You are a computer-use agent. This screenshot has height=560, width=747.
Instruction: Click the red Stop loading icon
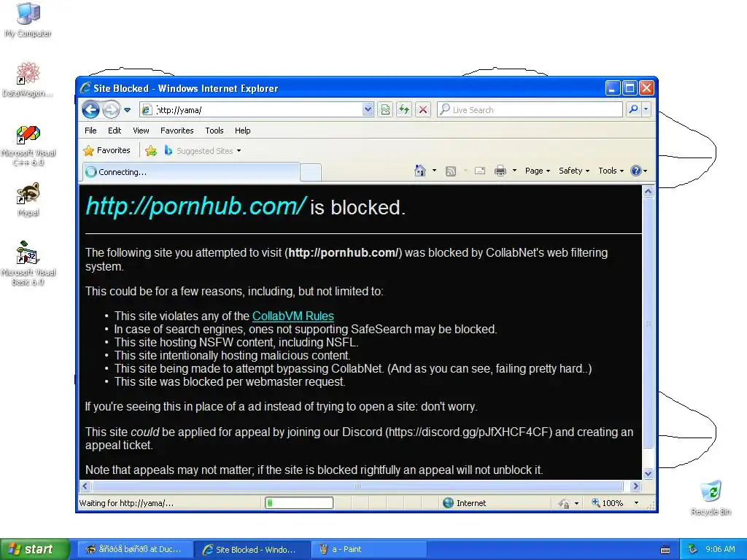click(422, 110)
